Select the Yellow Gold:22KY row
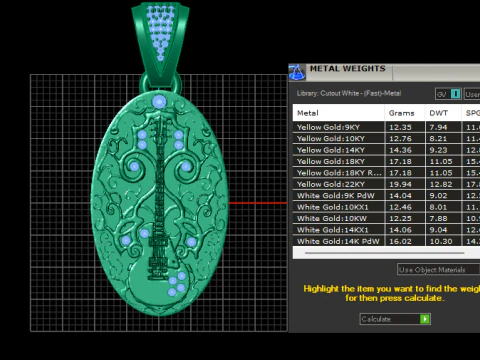This screenshot has height=360, width=480. point(386,184)
